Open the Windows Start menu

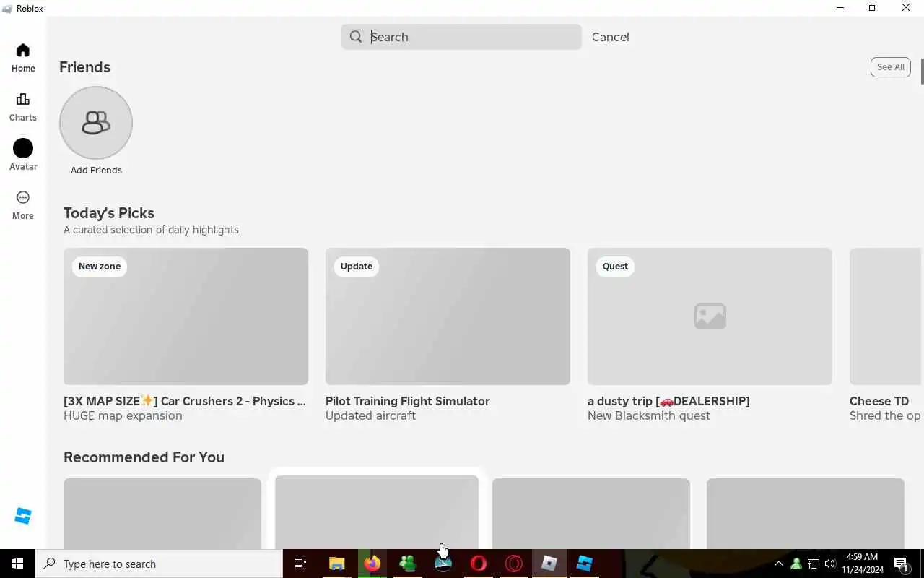click(17, 564)
